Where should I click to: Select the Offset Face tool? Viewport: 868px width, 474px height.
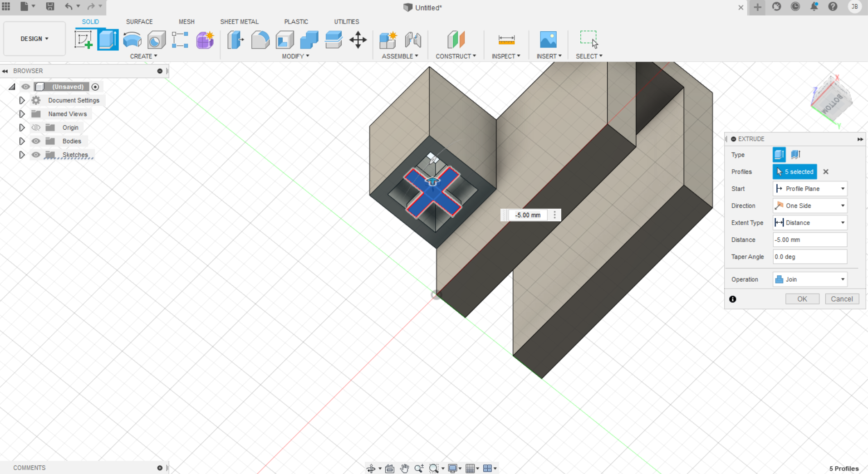[333, 40]
